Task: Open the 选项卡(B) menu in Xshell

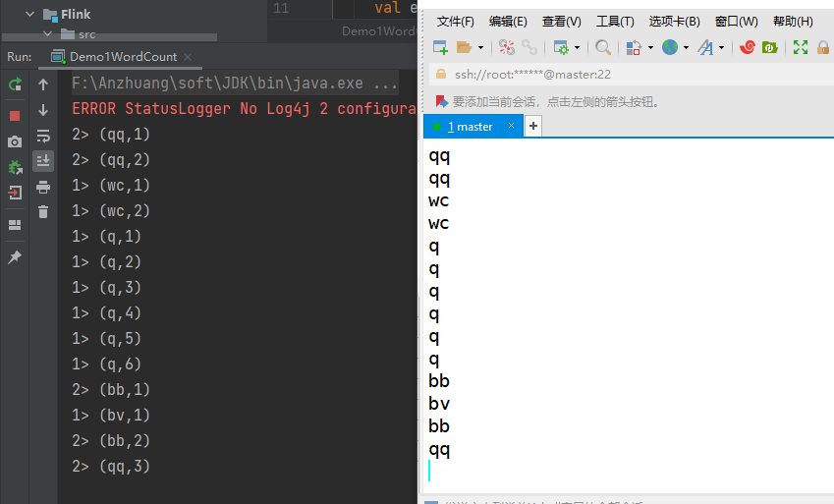Action: tap(674, 22)
